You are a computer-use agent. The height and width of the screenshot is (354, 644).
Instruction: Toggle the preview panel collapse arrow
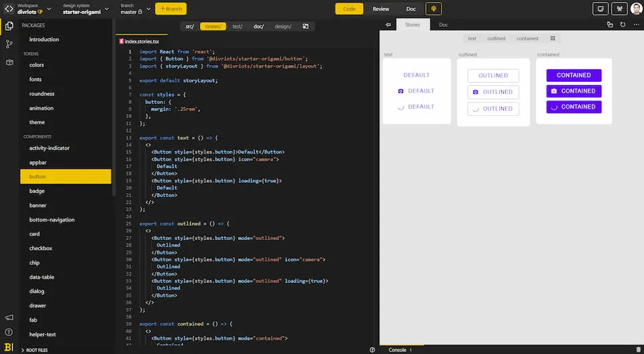388,25
